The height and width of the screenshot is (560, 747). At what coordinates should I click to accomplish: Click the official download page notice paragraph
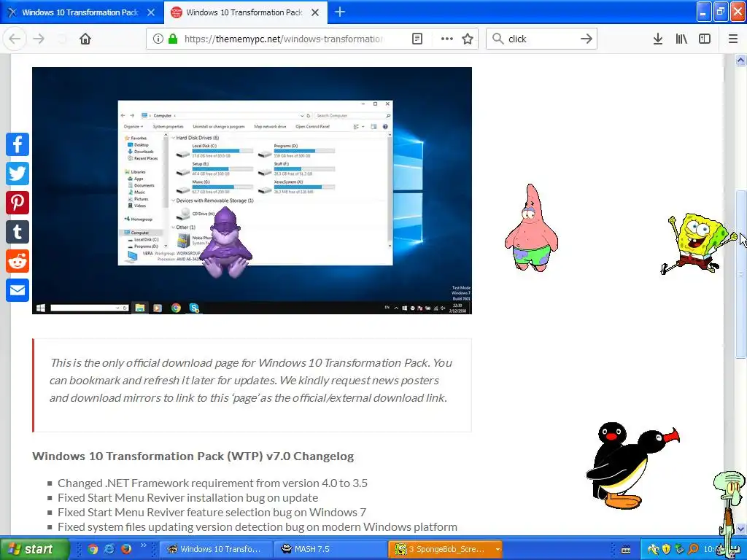pyautogui.click(x=251, y=380)
